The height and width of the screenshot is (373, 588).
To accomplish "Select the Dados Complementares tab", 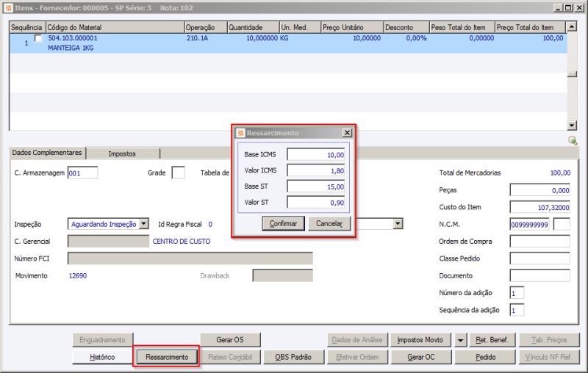I will point(47,153).
